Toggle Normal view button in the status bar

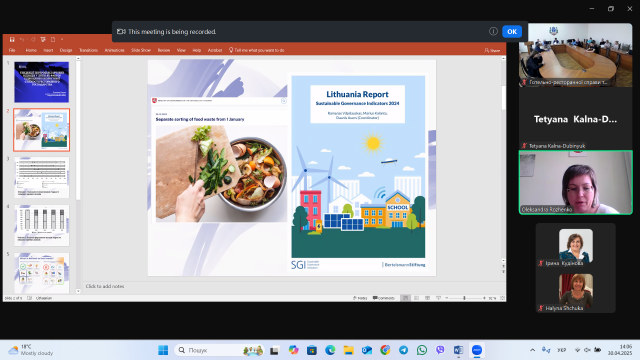pos(405,298)
